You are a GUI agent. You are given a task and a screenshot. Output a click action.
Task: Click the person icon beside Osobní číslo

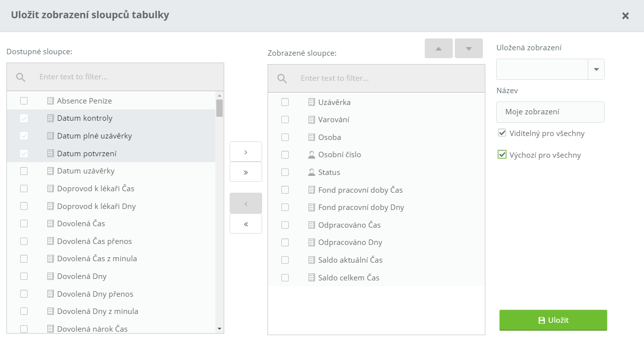pyautogui.click(x=311, y=155)
